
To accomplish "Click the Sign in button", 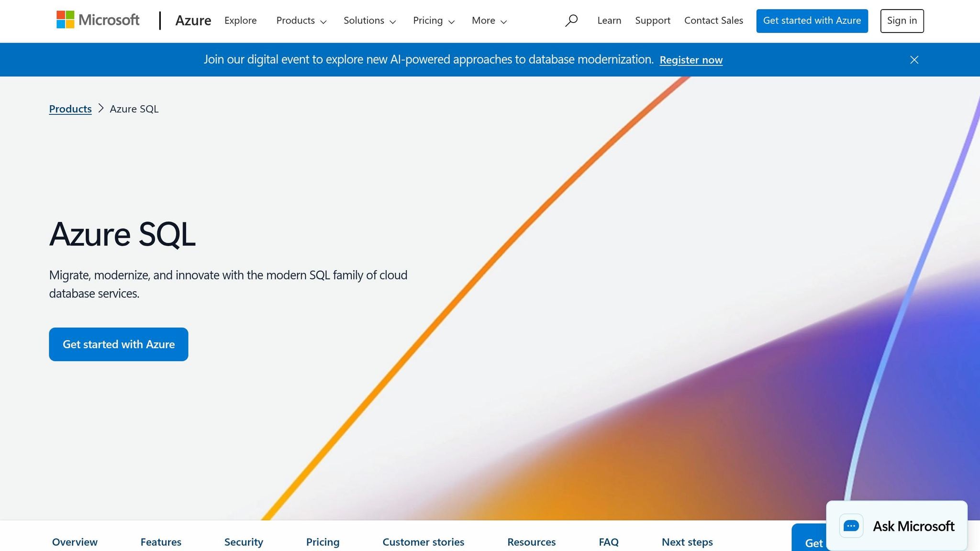I will 902,21.
